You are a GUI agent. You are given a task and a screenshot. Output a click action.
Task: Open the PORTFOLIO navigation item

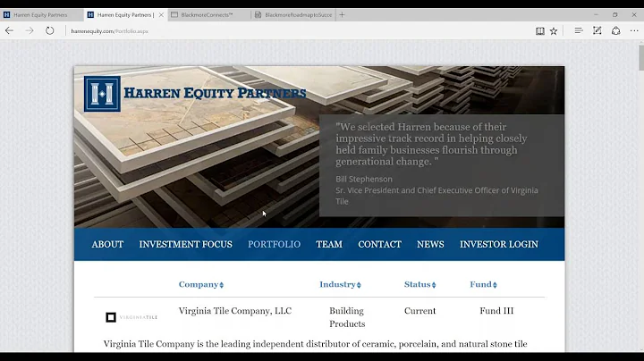[274, 244]
